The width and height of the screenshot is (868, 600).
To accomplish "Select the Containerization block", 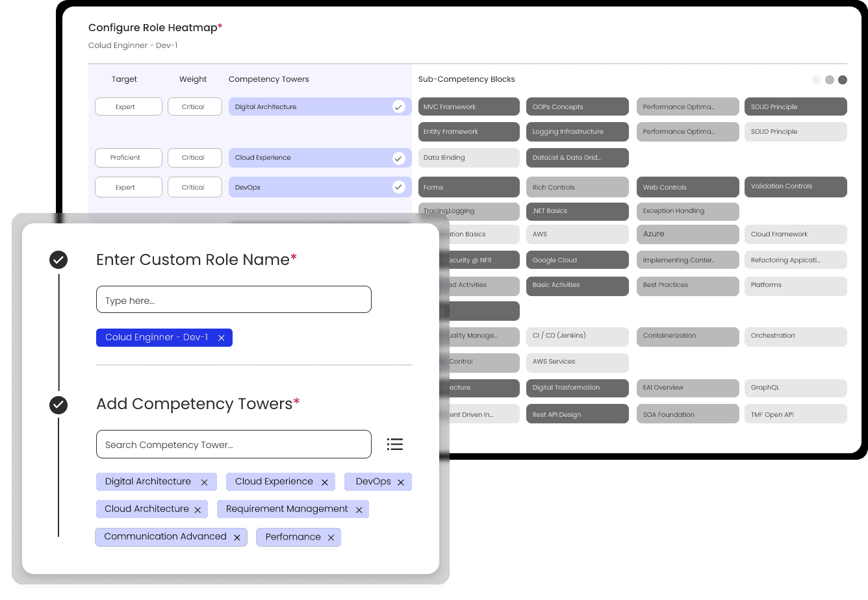I will [x=688, y=337].
